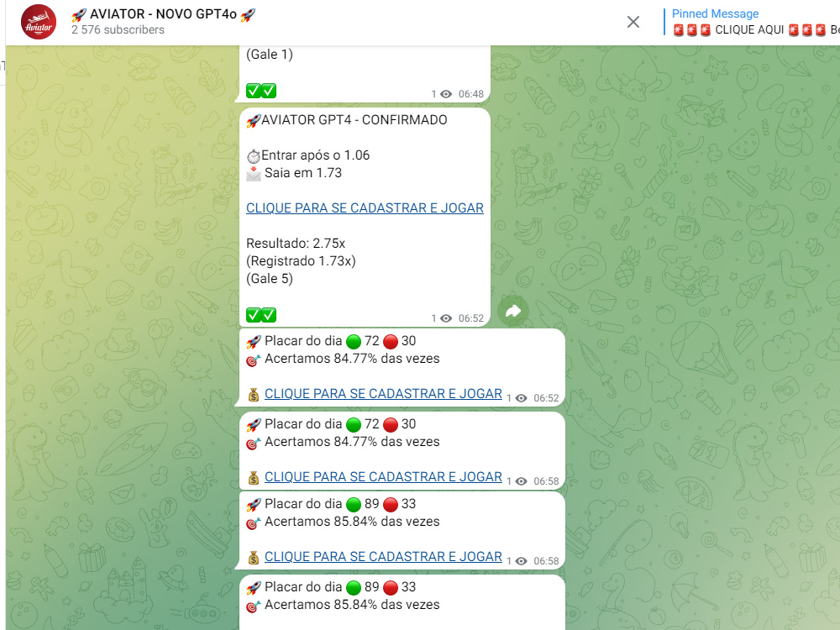
Task: Click pinned text CLIQUE AQUI
Action: (x=749, y=29)
